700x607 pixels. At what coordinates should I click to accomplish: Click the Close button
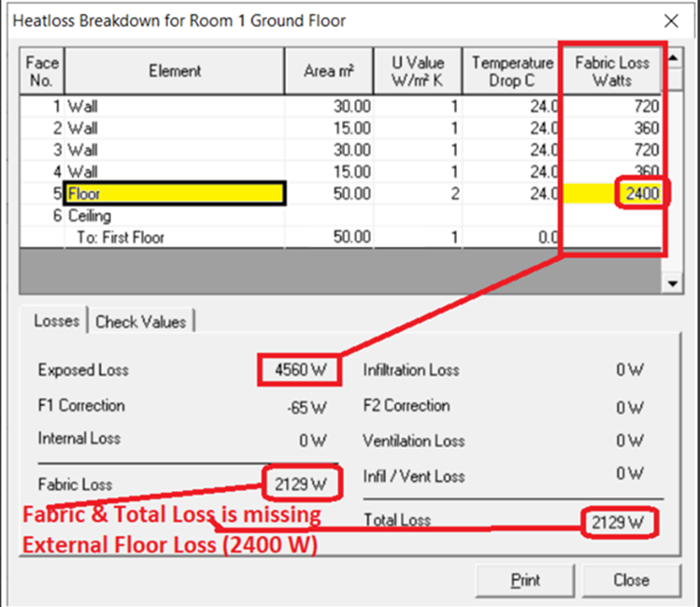pyautogui.click(x=631, y=580)
